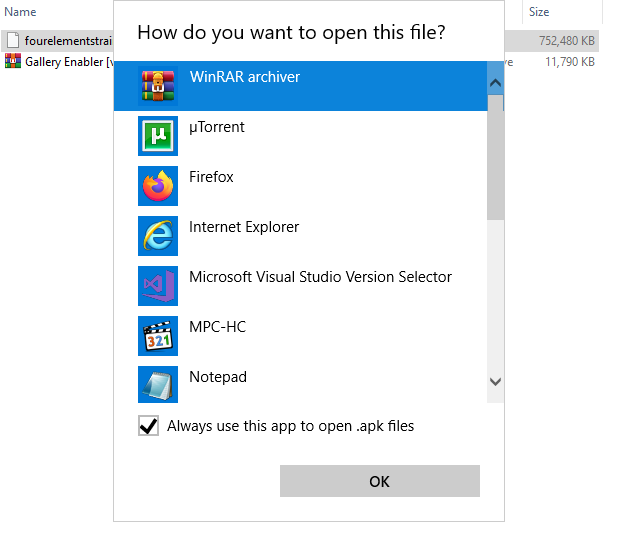The height and width of the screenshot is (560, 632).
Task: Uncheck Always use this app checkbox
Action: coord(149,427)
